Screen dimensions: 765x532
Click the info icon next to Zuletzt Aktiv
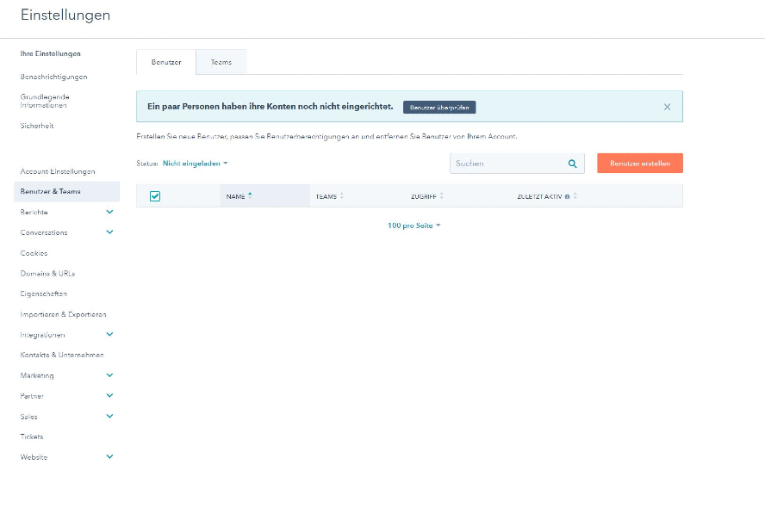(x=567, y=196)
